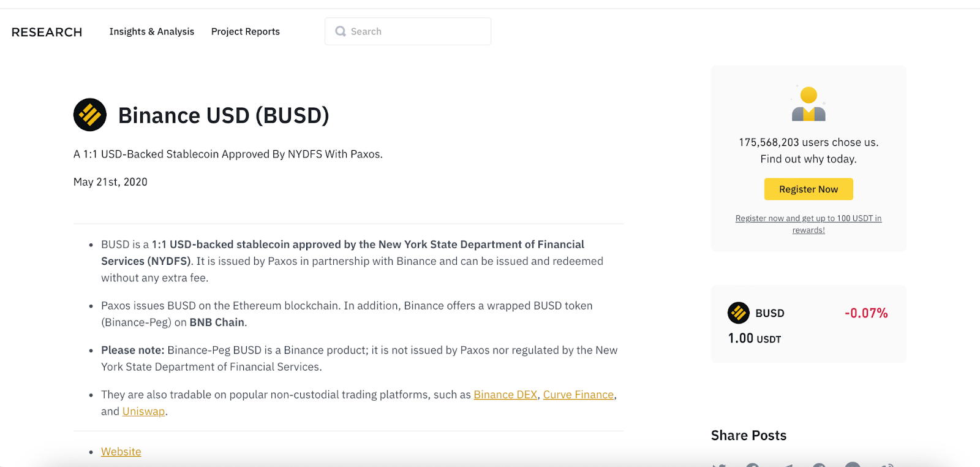Click the magnifier icon in the search box

(x=341, y=31)
